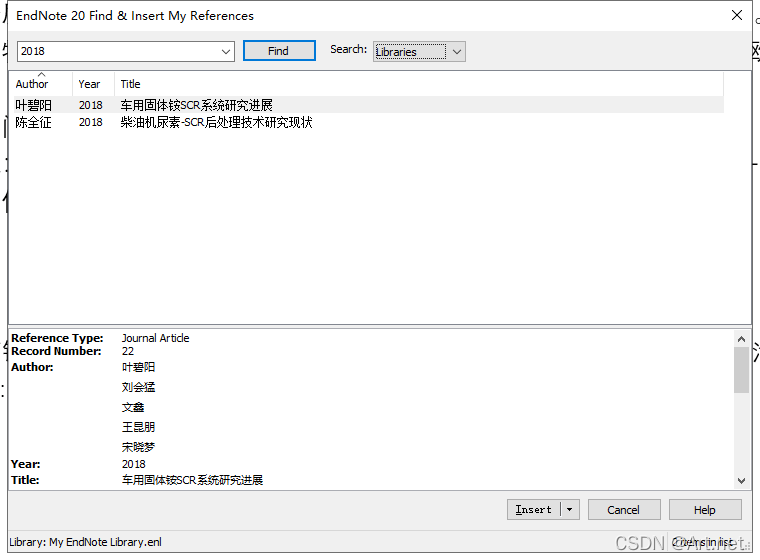This screenshot has height=560, width=760.
Task: Open the search term history dropdown arrow
Action: (225, 51)
